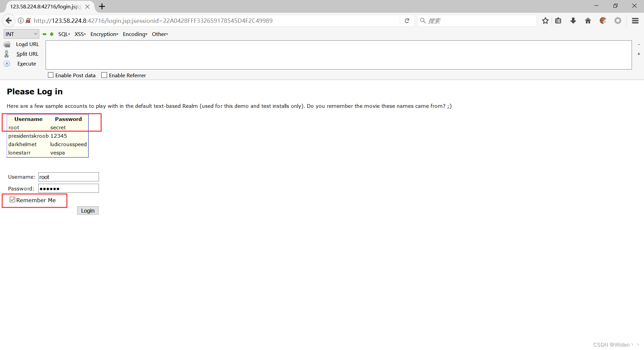Viewport: 644px width, 350px height.
Task: Enable Post data checkbox
Action: [x=51, y=75]
